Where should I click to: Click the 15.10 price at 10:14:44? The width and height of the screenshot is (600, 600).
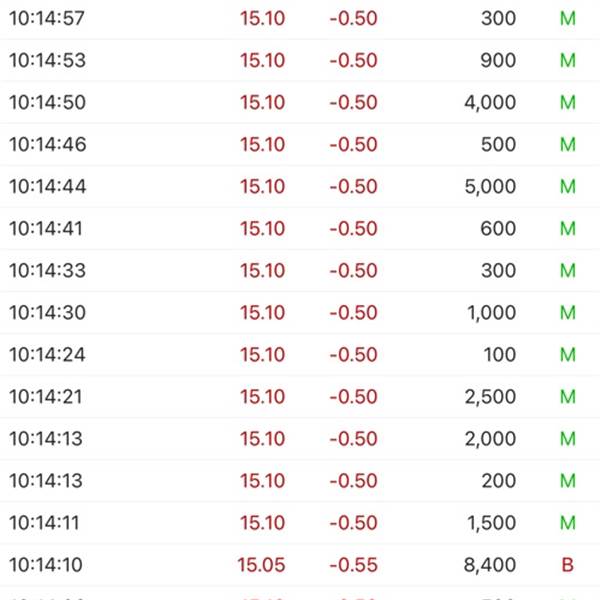262,187
